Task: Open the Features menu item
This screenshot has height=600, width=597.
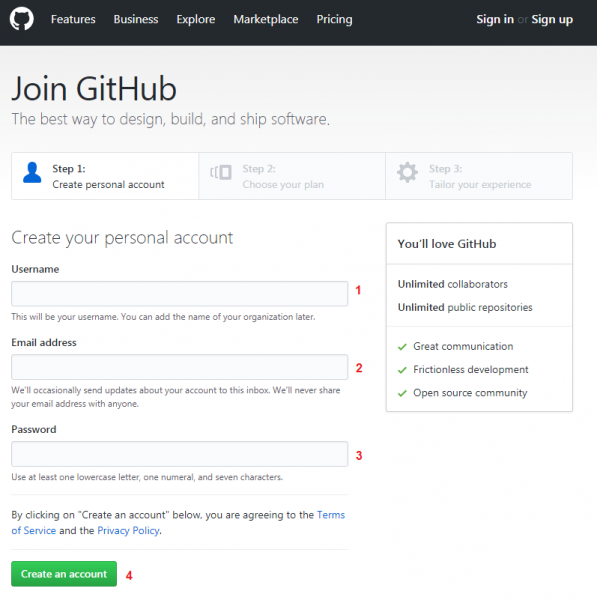Action: [x=73, y=19]
